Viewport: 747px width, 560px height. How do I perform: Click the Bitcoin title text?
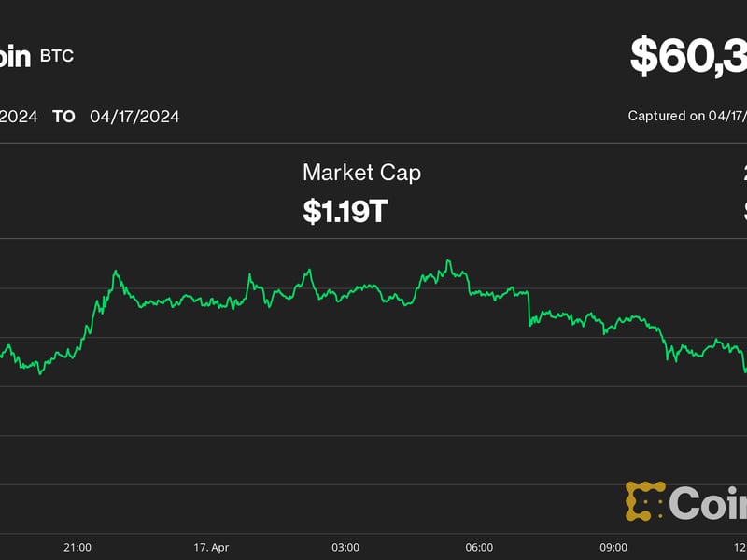click(15, 56)
